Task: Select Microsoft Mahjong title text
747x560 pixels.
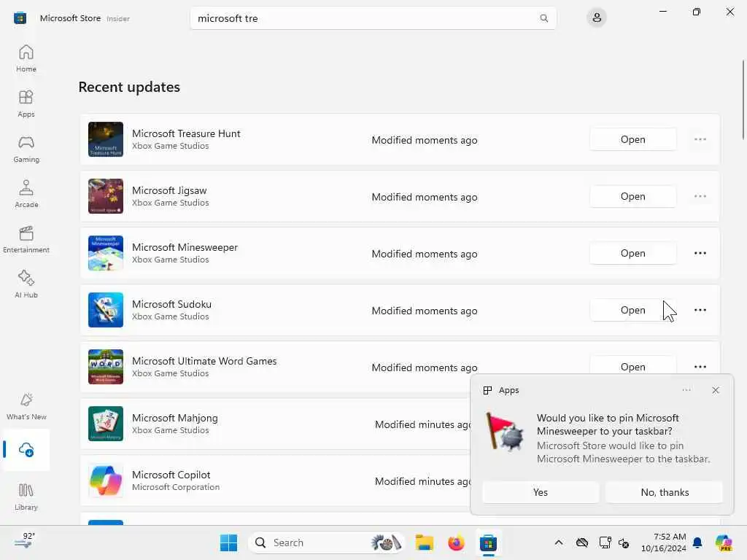Action: (175, 418)
